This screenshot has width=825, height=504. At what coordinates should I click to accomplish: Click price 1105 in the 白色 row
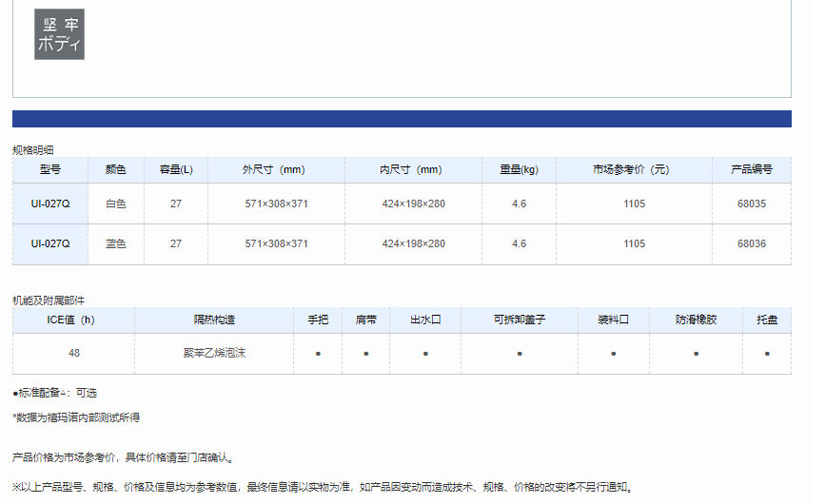(634, 204)
